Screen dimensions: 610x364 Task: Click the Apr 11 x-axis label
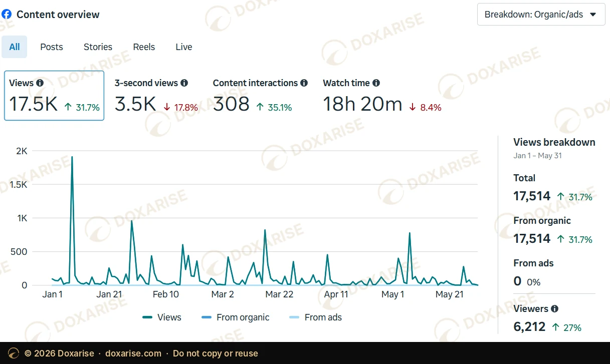336,294
